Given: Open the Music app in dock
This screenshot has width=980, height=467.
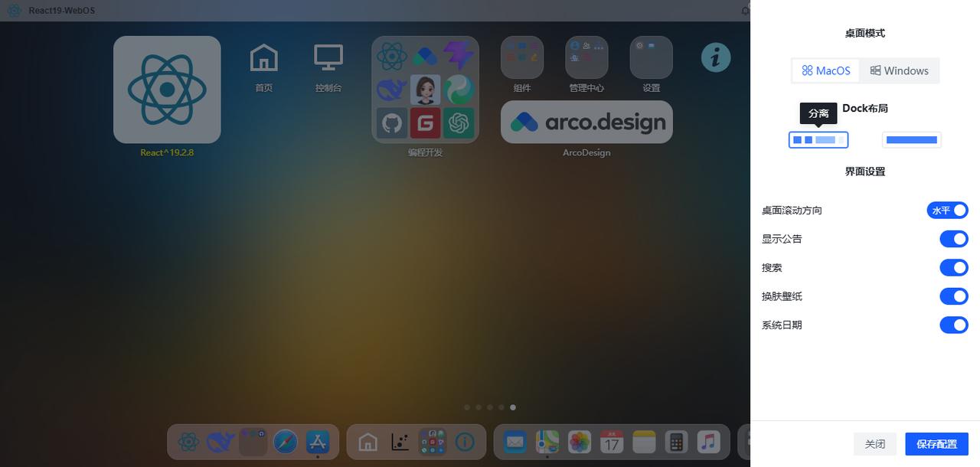Looking at the screenshot, I should click(x=708, y=442).
